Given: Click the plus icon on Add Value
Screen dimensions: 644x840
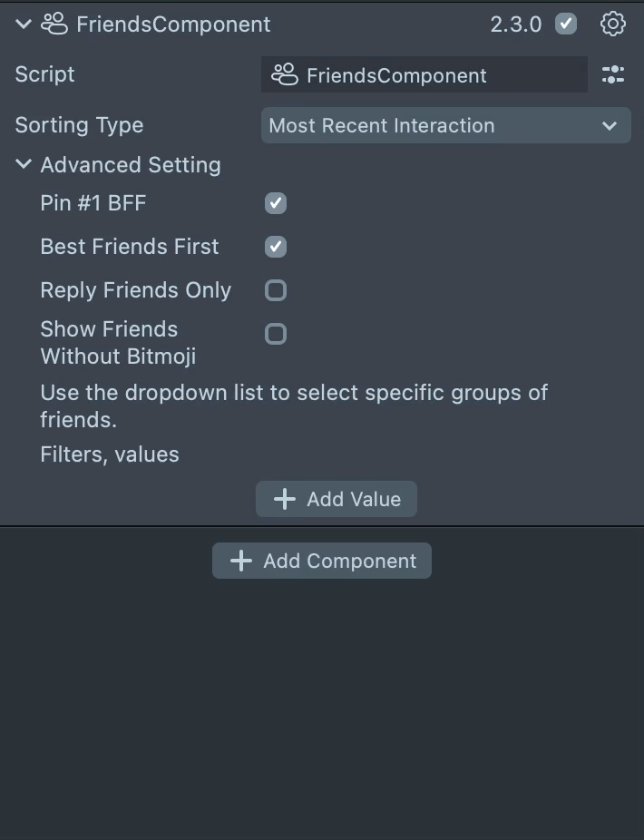Looking at the screenshot, I should pos(285,500).
